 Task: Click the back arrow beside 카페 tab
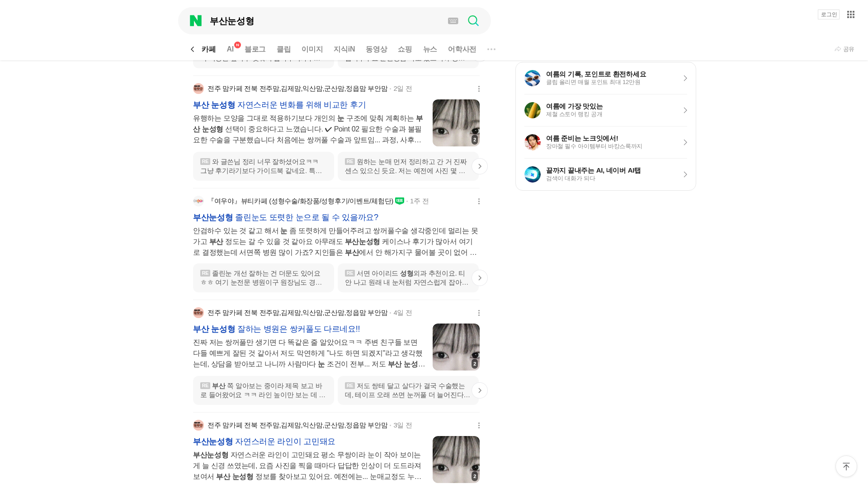pyautogui.click(x=193, y=49)
